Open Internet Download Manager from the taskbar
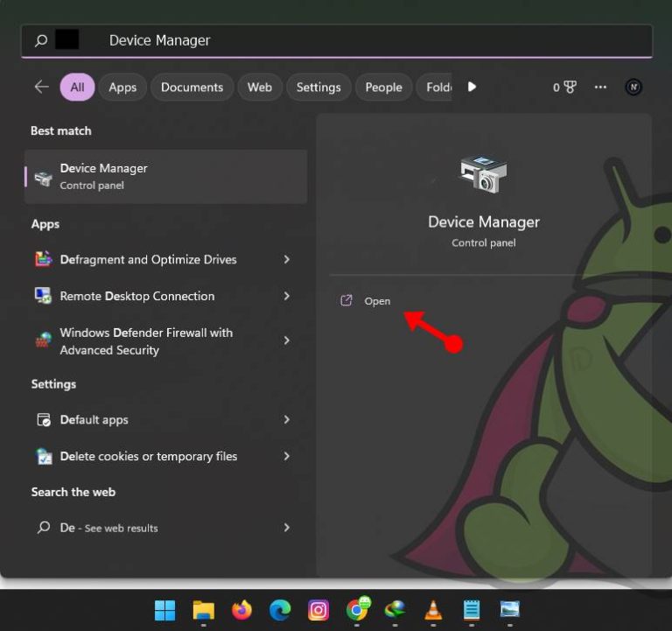The image size is (672, 631). click(x=395, y=610)
